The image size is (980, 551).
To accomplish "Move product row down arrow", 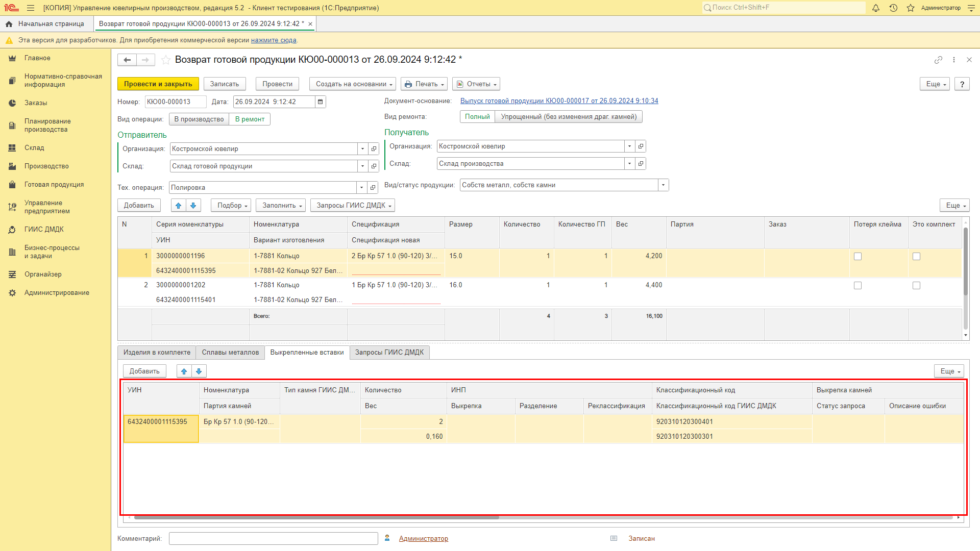I will click(193, 206).
